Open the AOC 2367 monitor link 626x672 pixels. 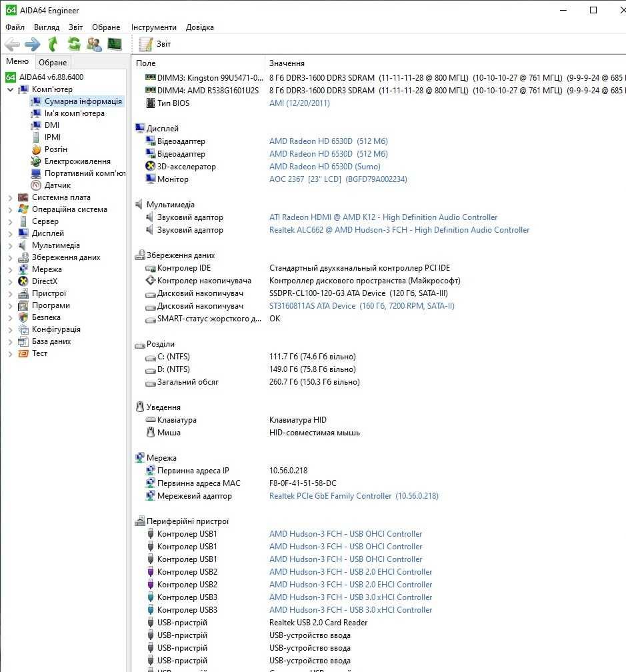coord(338,179)
